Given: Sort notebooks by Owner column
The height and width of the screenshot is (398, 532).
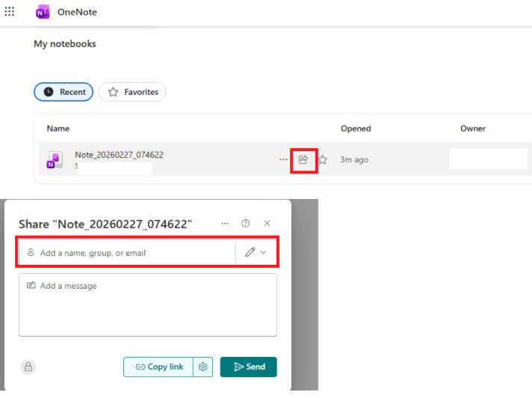Looking at the screenshot, I should pos(473,129).
